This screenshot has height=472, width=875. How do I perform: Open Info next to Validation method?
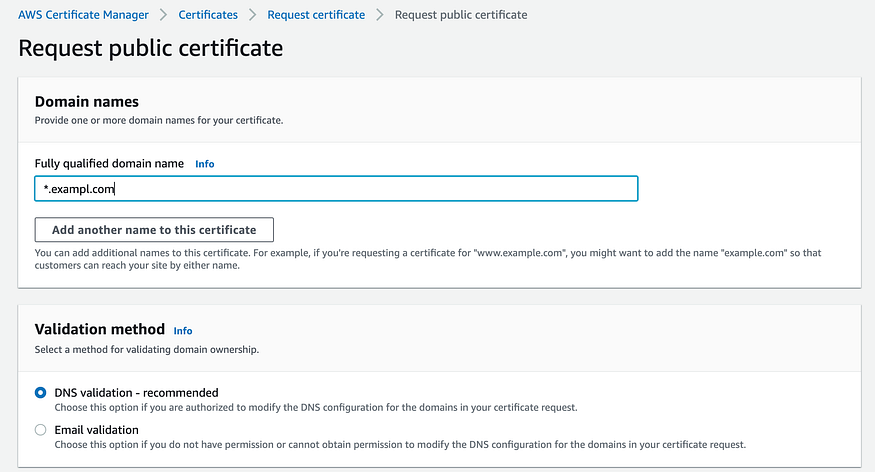point(183,331)
